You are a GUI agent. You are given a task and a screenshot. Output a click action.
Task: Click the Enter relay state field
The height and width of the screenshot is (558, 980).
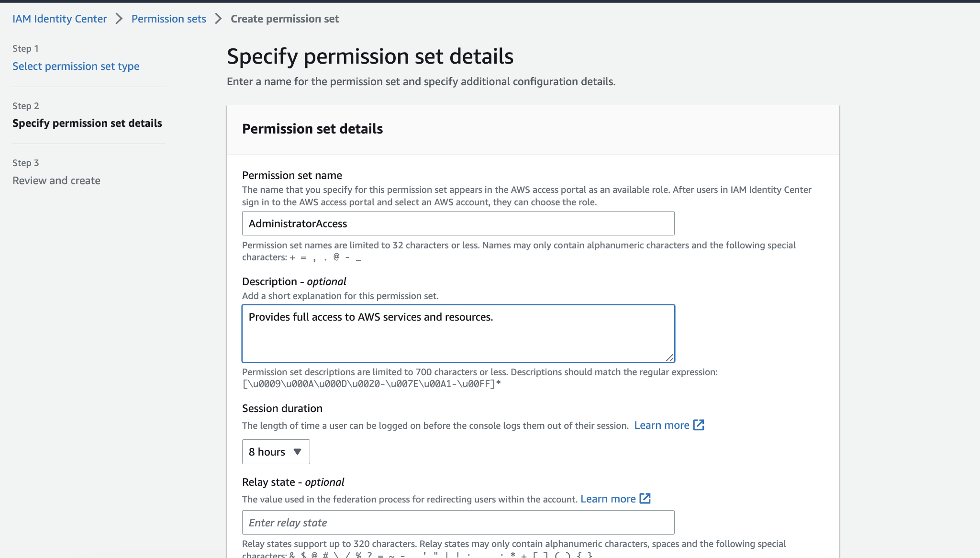pyautogui.click(x=458, y=522)
